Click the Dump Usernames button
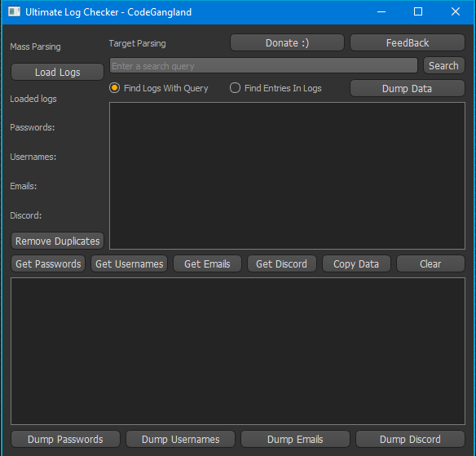 tap(180, 439)
